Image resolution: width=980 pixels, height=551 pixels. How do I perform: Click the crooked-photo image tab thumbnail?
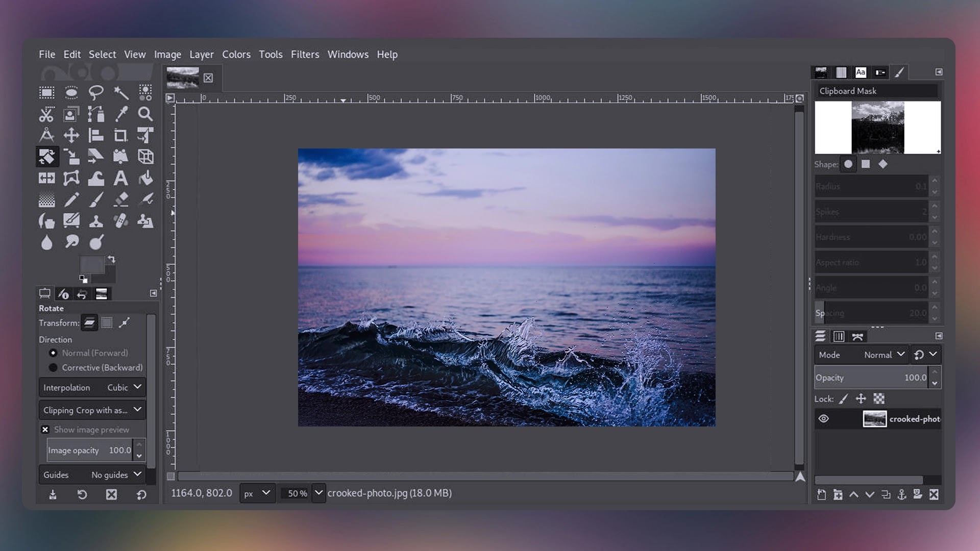pyautogui.click(x=183, y=78)
